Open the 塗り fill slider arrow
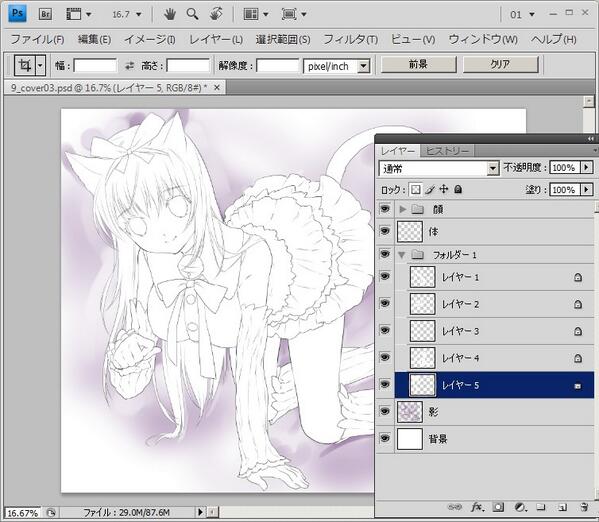 (x=586, y=190)
